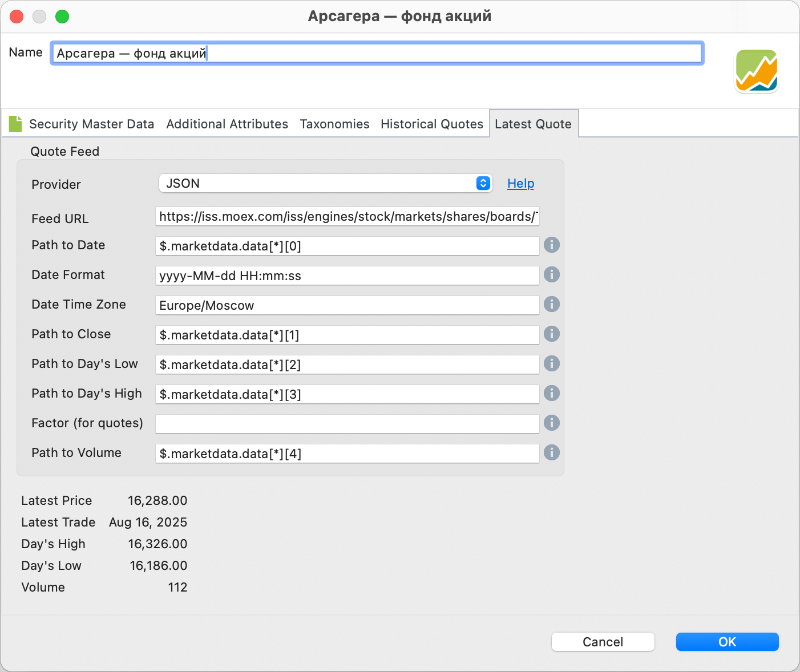Confirm with the OK button
This screenshot has height=672, width=800.
pos(727,642)
